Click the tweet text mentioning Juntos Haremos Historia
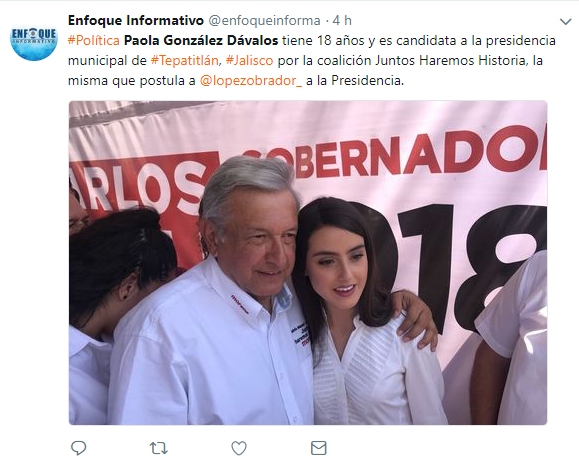The image size is (579, 461). pos(450,60)
